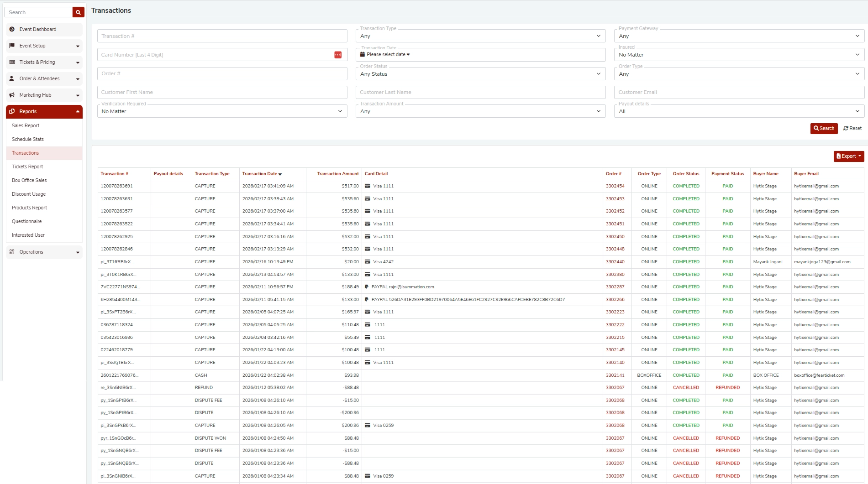Click the Marketing Hub megaphone icon
This screenshot has height=484, width=868.
click(12, 95)
